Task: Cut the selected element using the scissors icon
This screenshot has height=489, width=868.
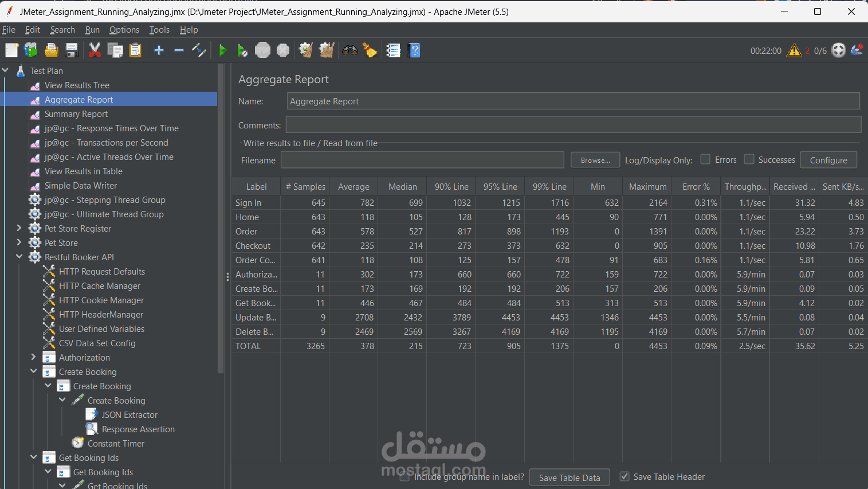Action: (x=95, y=50)
